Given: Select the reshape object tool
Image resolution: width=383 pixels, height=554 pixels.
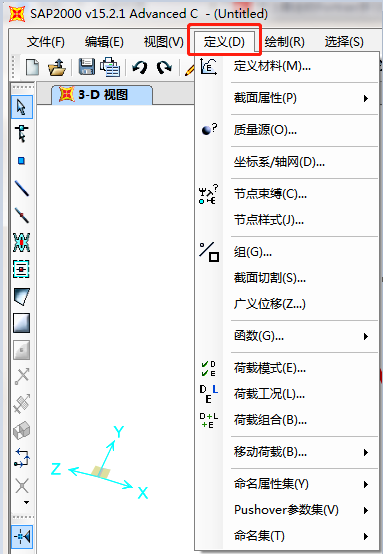Looking at the screenshot, I should click(x=22, y=134).
